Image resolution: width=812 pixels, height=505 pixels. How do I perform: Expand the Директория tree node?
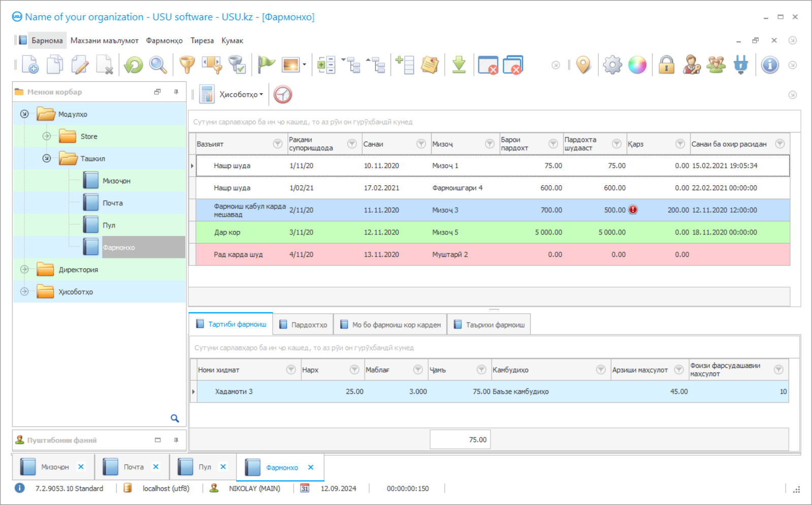click(x=24, y=270)
